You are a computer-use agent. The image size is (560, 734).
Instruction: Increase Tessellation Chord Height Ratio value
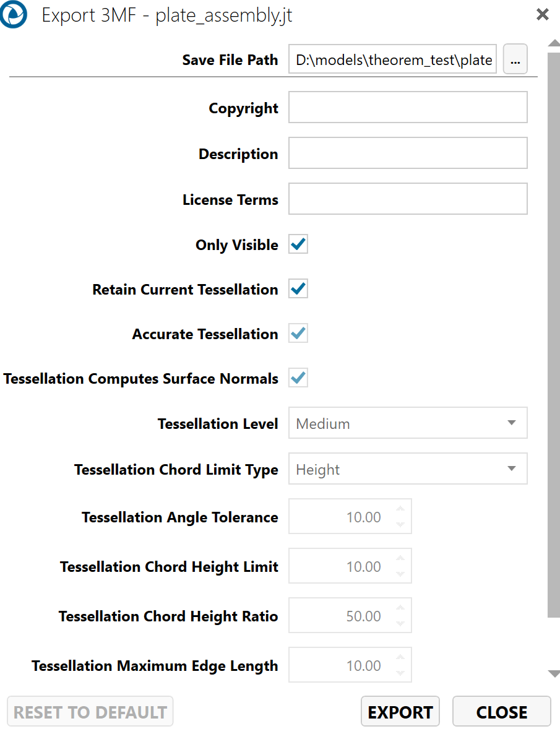[400, 609]
